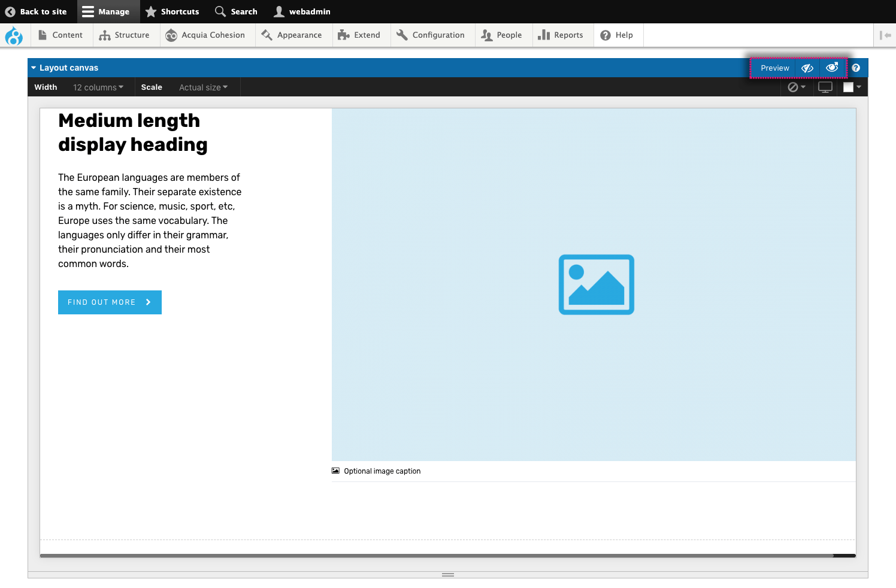The image size is (896, 588).
Task: Open the Content admin section
Action: coord(61,35)
